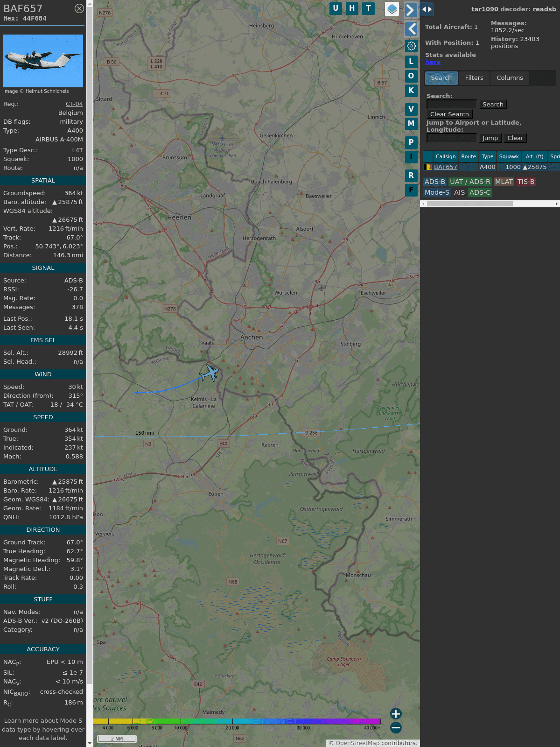
Task: Zoom out with the minus button
Action: [396, 727]
